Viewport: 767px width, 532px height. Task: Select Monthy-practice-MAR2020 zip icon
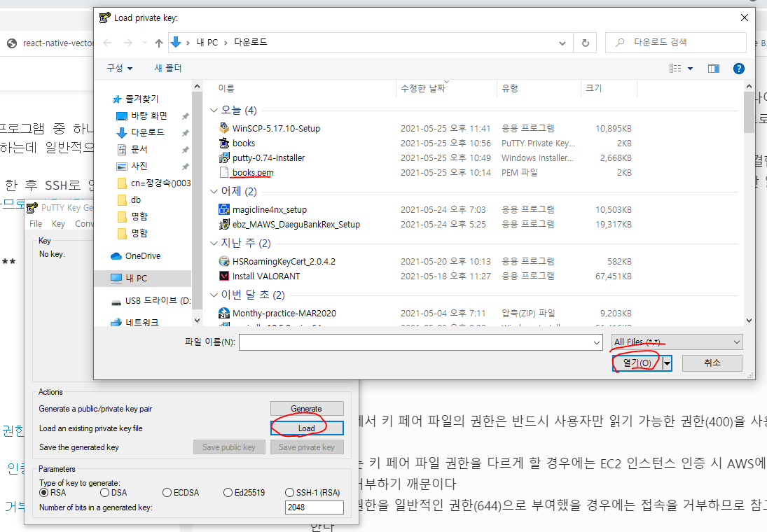tap(224, 313)
